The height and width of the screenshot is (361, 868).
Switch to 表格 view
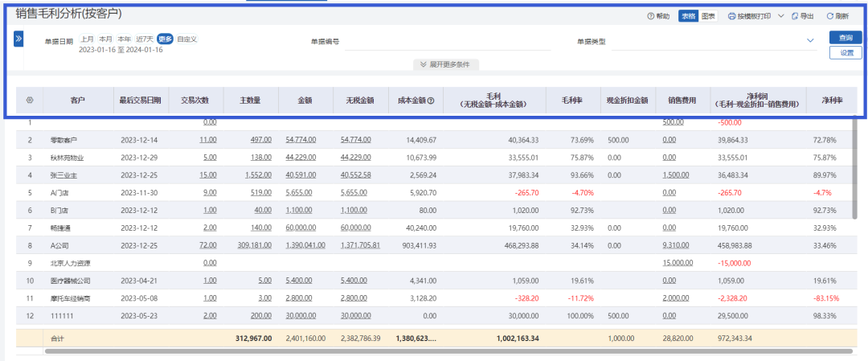pyautogui.click(x=688, y=16)
